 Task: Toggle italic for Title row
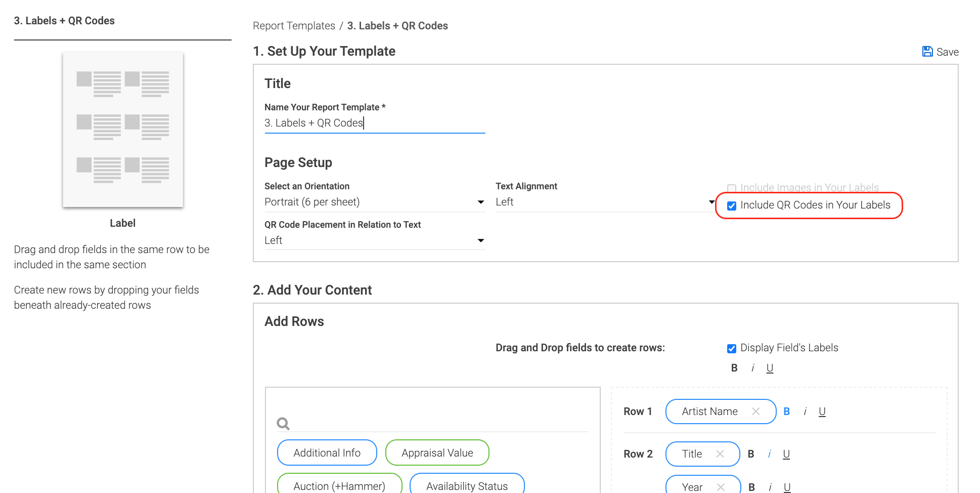click(x=769, y=454)
